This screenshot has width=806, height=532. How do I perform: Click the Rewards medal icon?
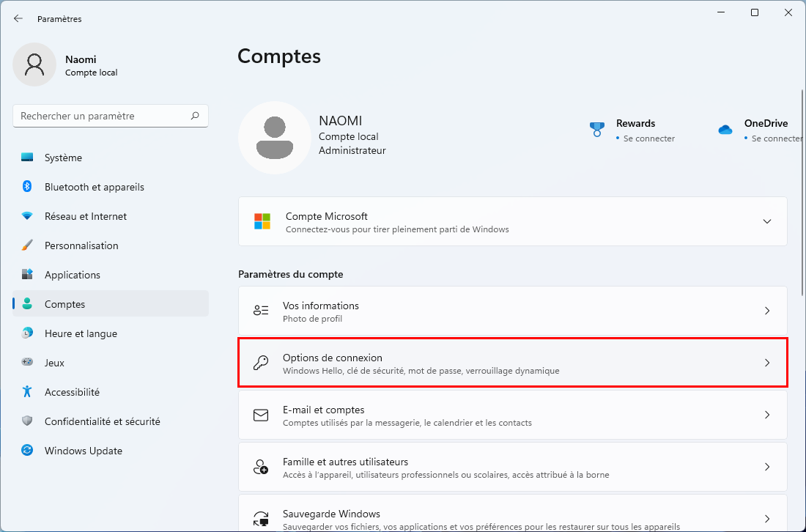(596, 130)
